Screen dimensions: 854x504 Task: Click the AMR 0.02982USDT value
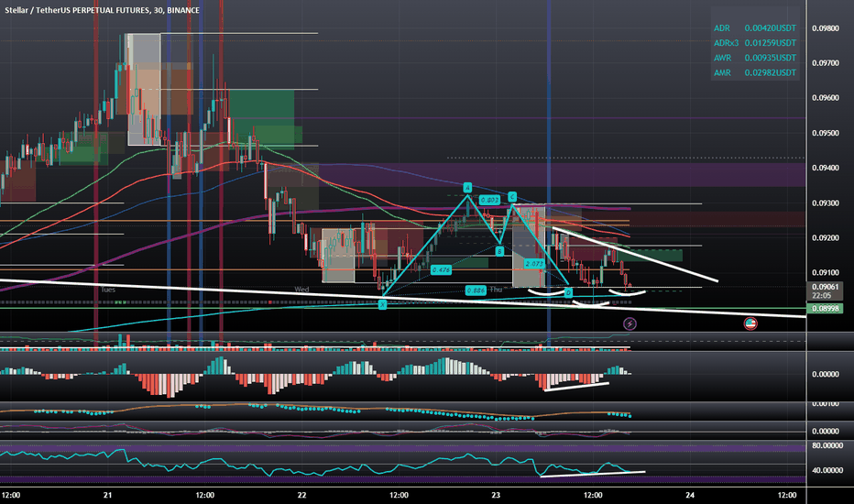[x=770, y=72]
